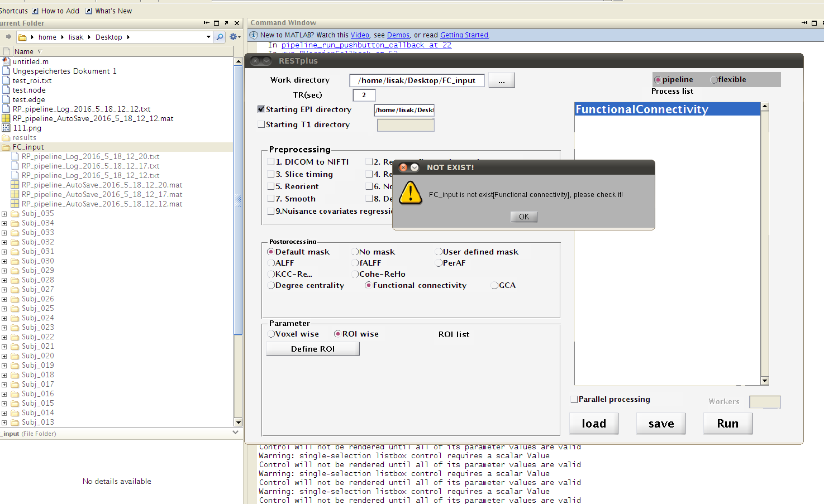Click the RESTplus window round minimize icon

pos(266,61)
